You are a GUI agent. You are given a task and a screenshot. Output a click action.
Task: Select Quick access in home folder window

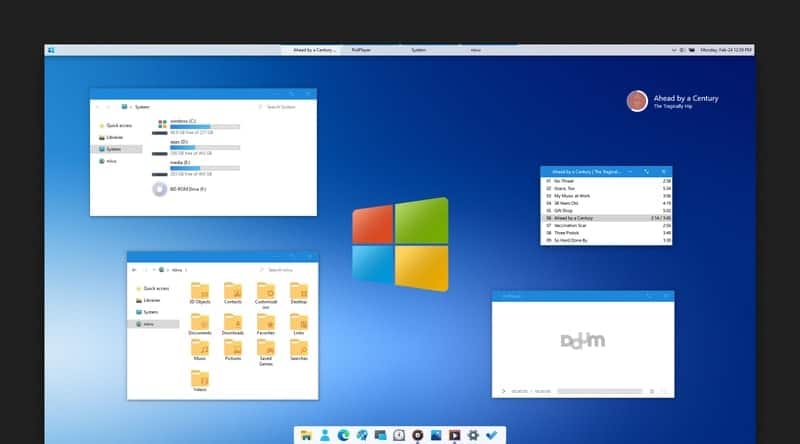coord(153,288)
